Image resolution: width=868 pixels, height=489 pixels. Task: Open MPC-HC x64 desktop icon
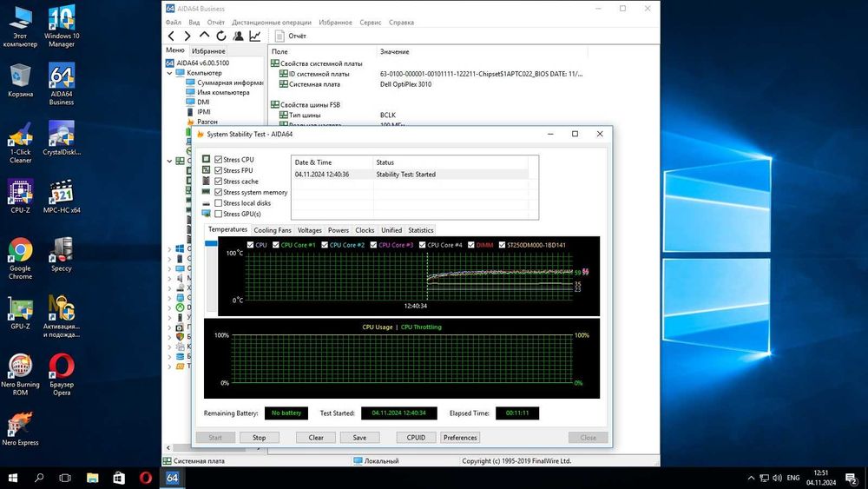point(62,196)
